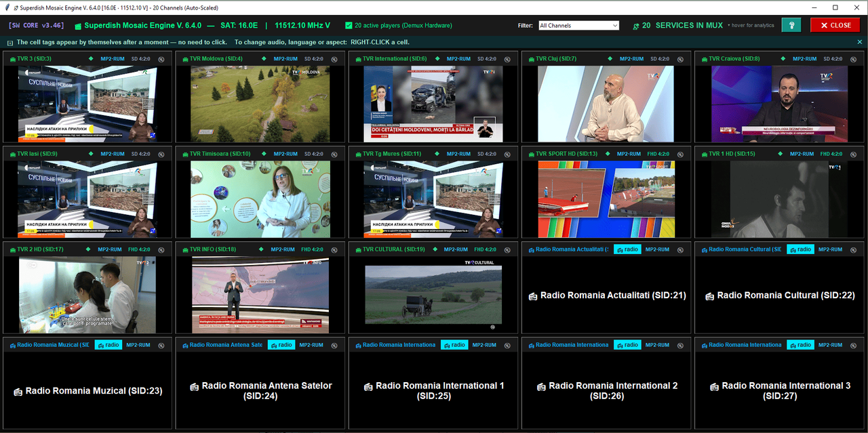
Task: Select the TVR Moldova aerial landscape video
Action: click(x=260, y=104)
